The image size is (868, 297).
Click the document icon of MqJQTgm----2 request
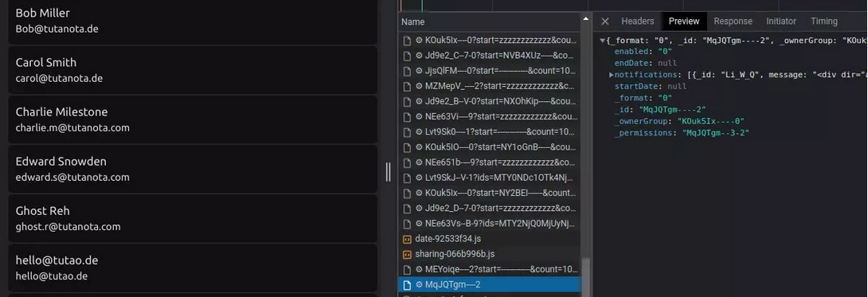point(407,285)
